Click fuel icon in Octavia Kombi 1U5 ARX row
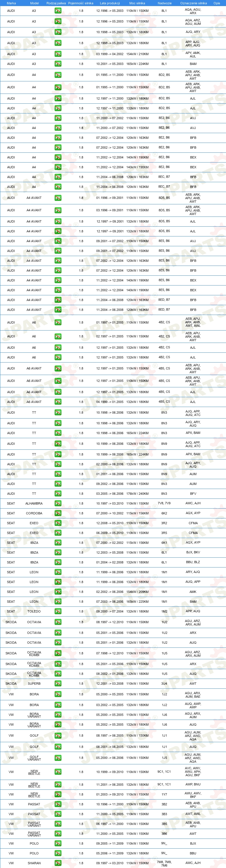 58,664
